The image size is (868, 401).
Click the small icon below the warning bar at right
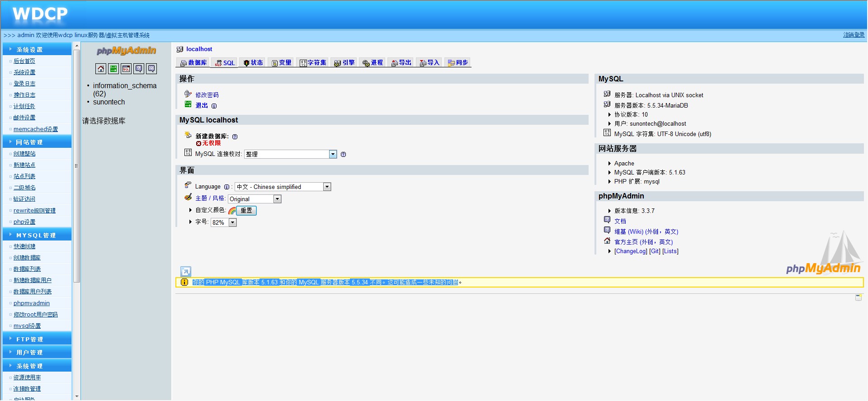859,297
